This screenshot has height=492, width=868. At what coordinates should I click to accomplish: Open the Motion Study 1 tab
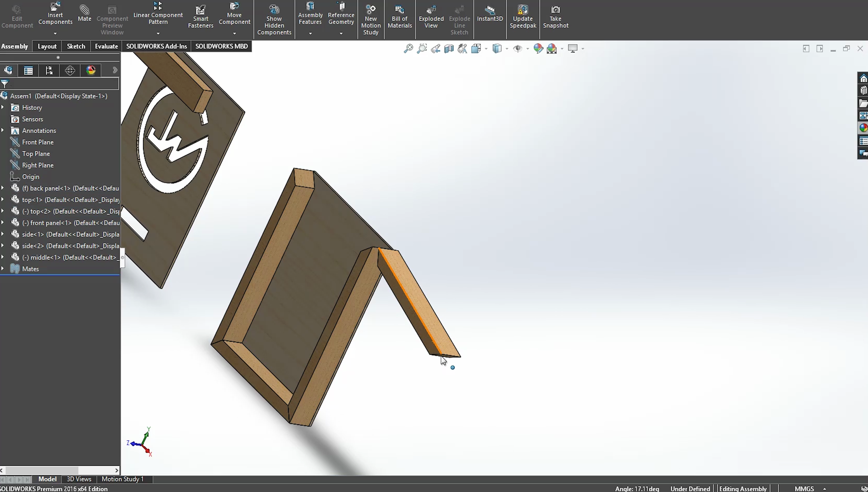click(x=123, y=479)
